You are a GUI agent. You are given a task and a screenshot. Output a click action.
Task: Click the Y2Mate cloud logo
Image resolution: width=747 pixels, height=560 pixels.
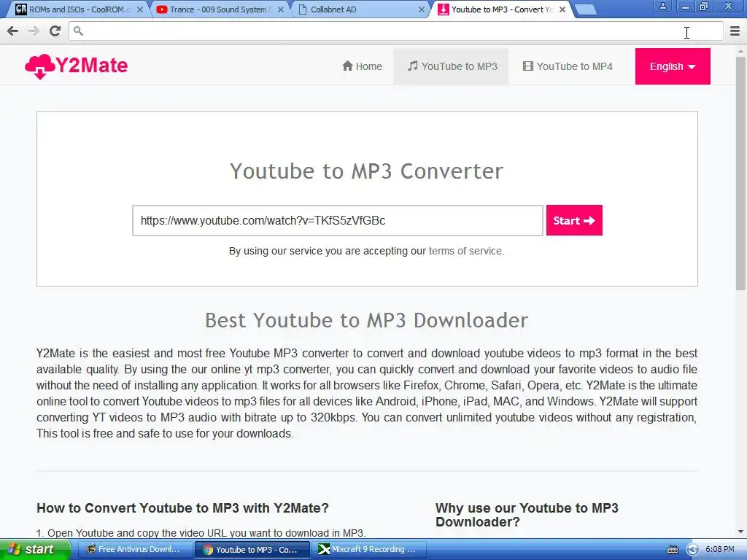[76, 66]
